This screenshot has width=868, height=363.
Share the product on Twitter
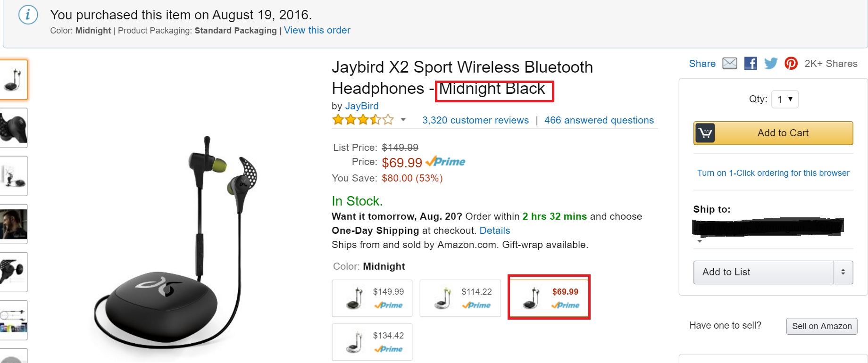pyautogui.click(x=771, y=63)
